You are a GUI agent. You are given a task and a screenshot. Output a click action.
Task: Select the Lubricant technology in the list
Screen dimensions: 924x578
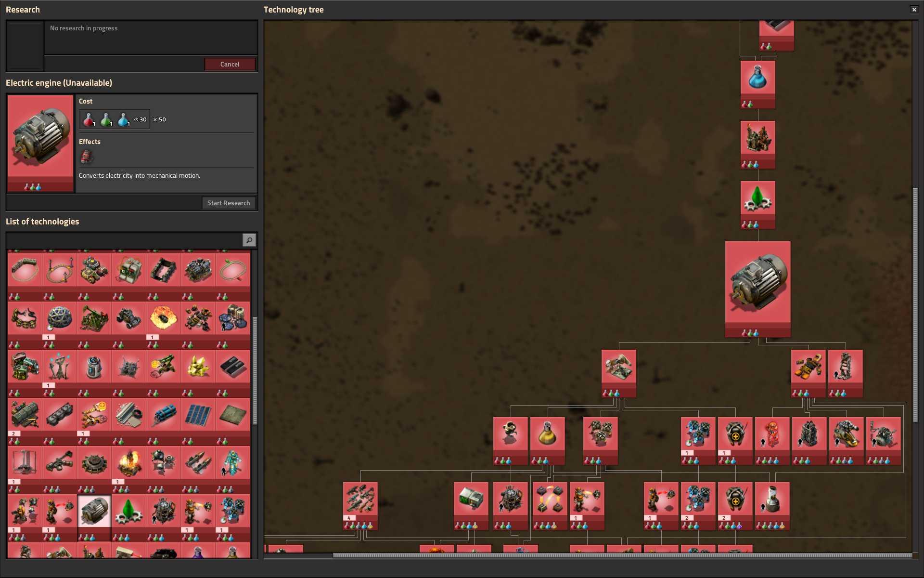click(x=129, y=518)
